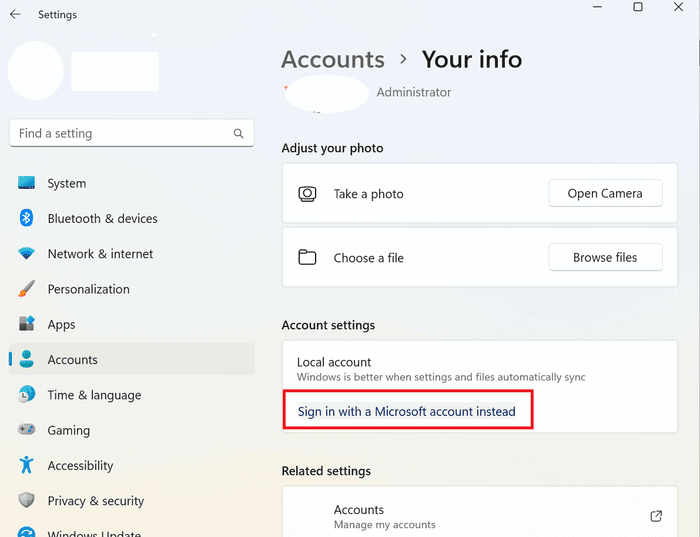
Task: Click the back arrow in Settings
Action: click(x=15, y=15)
